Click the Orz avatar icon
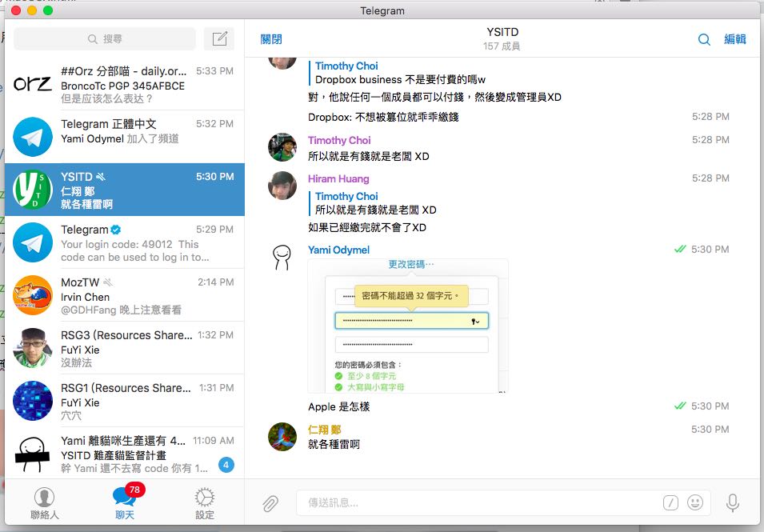This screenshot has height=532, width=764. pyautogui.click(x=33, y=84)
